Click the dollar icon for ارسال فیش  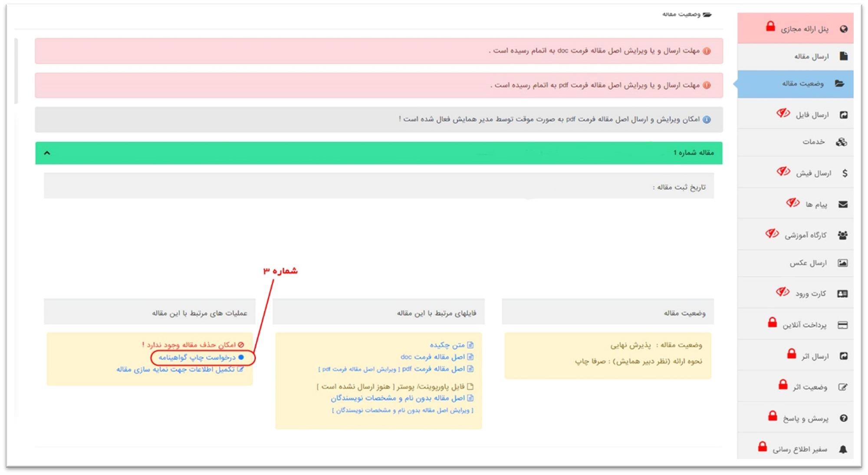(844, 173)
